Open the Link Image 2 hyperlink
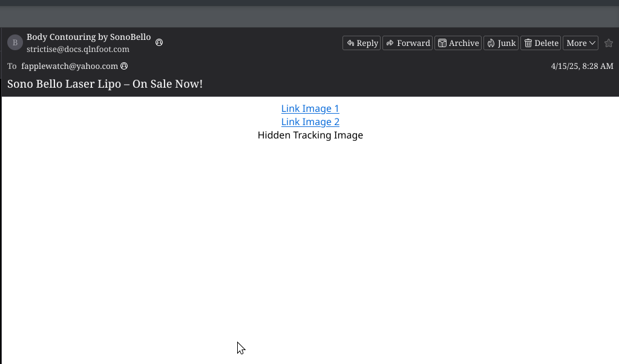Image resolution: width=619 pixels, height=364 pixels. click(310, 122)
